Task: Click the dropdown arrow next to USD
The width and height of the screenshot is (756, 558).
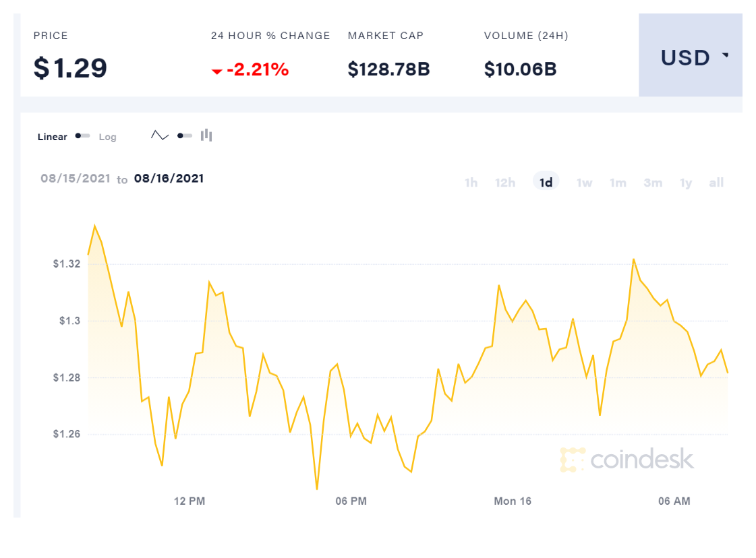Action: [726, 56]
